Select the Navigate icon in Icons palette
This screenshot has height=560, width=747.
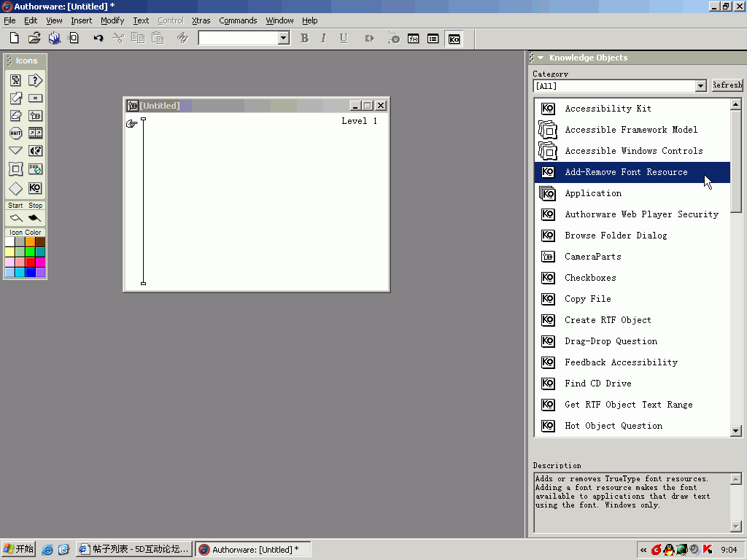click(x=16, y=151)
